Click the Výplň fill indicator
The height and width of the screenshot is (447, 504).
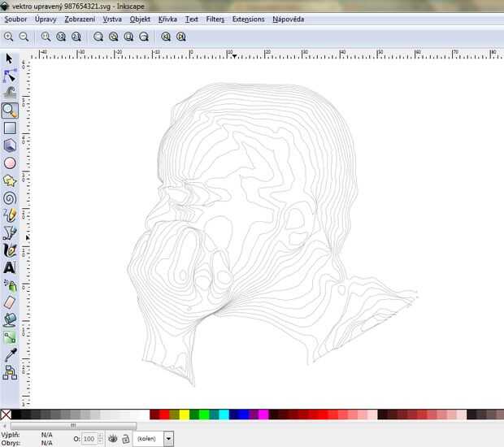click(x=46, y=435)
